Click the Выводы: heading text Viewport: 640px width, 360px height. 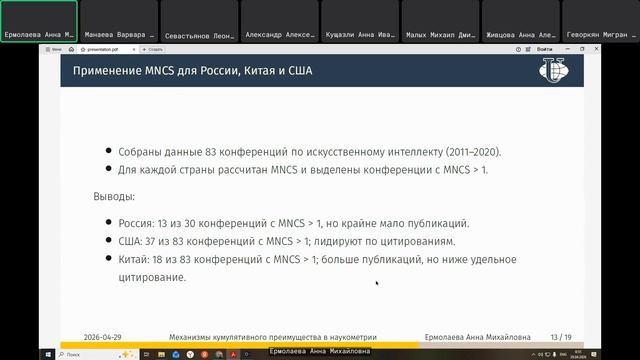114,197
